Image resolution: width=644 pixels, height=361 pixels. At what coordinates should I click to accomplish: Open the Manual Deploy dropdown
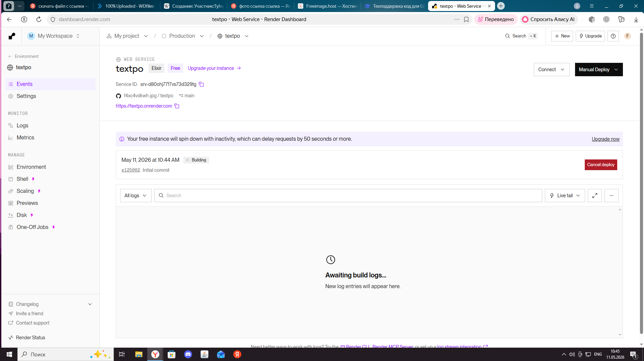[599, 70]
